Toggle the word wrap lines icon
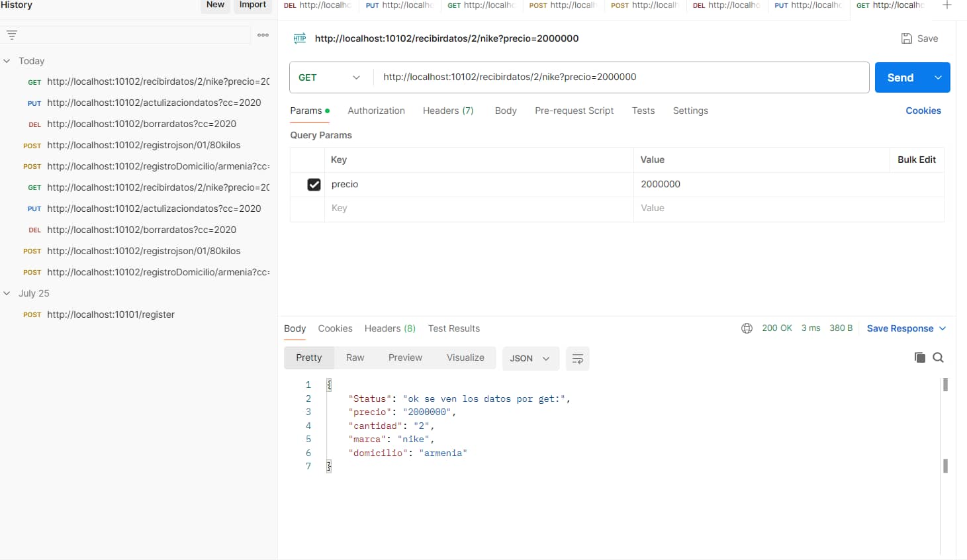 point(577,359)
